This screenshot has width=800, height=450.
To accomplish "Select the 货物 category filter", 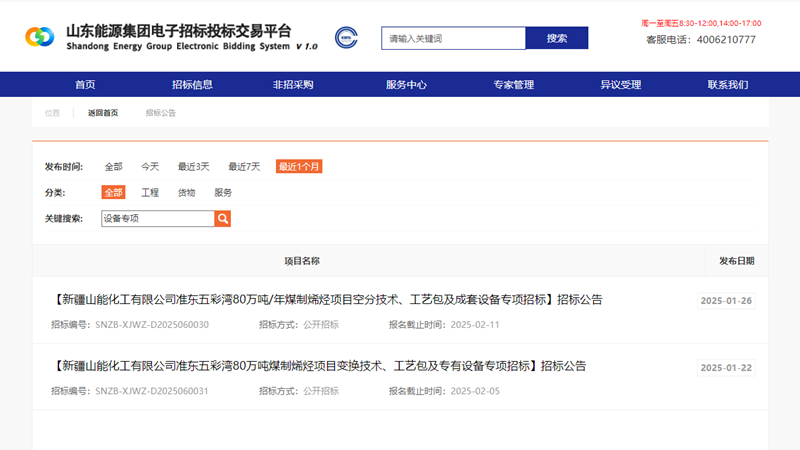I will click(x=186, y=192).
